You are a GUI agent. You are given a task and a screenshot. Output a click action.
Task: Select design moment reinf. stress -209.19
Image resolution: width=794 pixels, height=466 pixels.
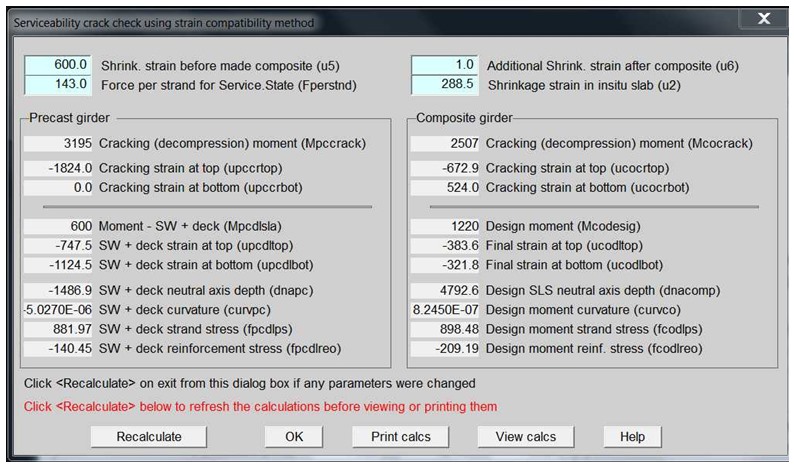click(x=445, y=348)
